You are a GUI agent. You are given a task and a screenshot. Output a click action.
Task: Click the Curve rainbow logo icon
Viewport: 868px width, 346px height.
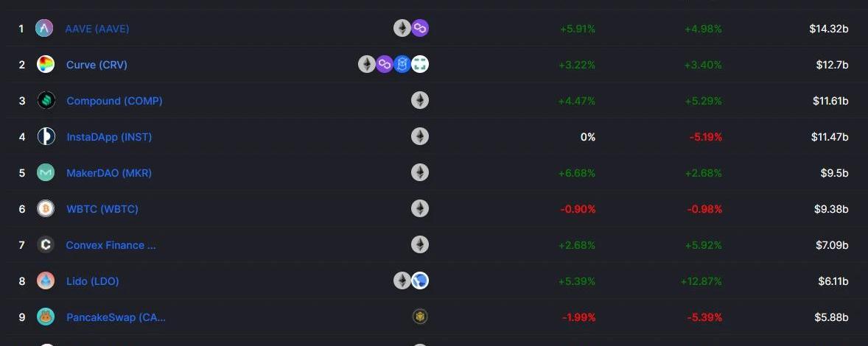tap(46, 64)
